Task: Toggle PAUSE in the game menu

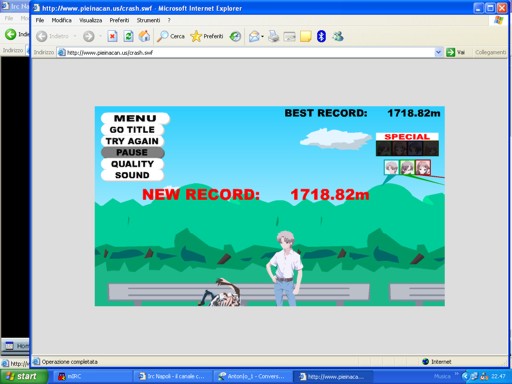Action: (x=132, y=152)
